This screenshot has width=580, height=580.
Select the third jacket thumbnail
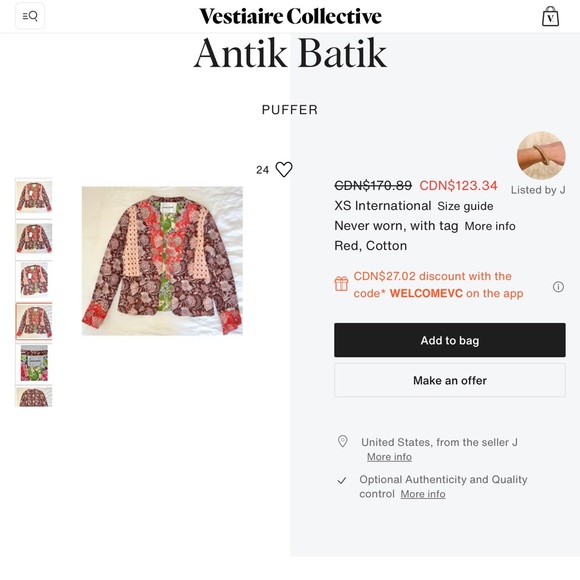click(x=34, y=280)
